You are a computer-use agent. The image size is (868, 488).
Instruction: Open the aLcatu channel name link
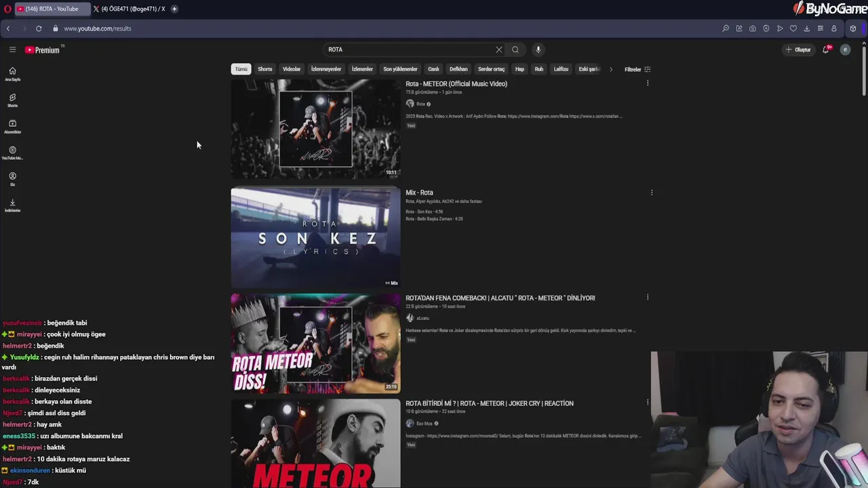click(422, 318)
